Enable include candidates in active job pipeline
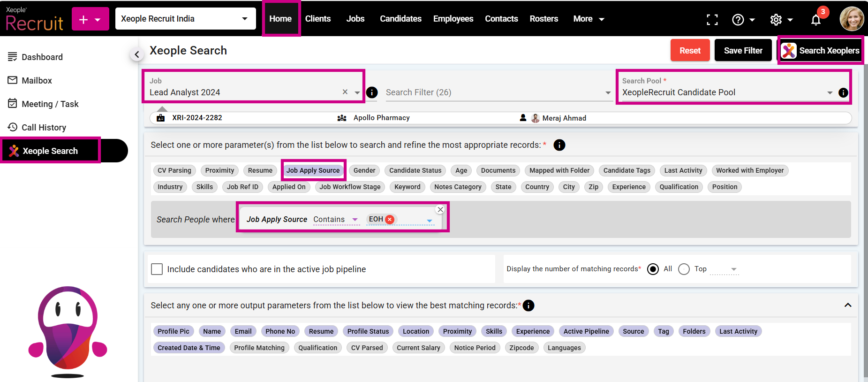The width and height of the screenshot is (868, 382). pyautogui.click(x=157, y=269)
